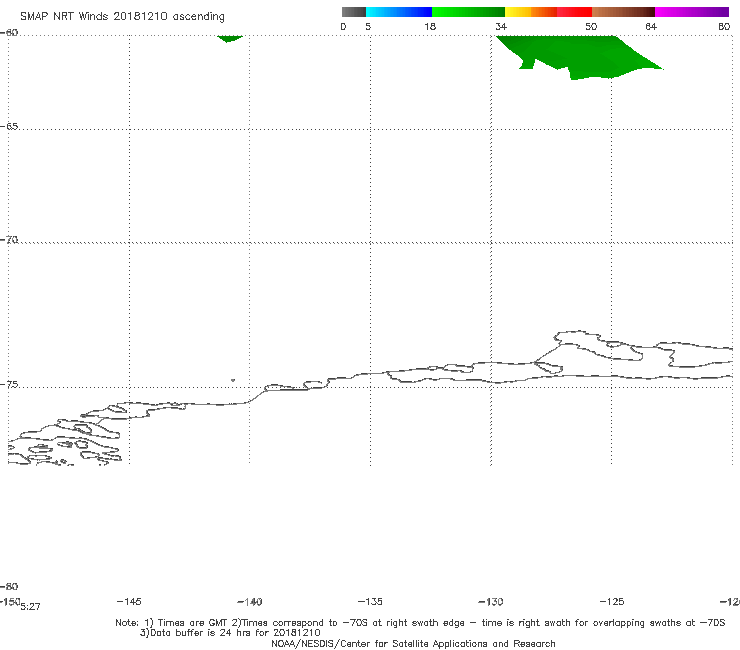
Task: Click the longitude label '-145'
Action: click(129, 601)
